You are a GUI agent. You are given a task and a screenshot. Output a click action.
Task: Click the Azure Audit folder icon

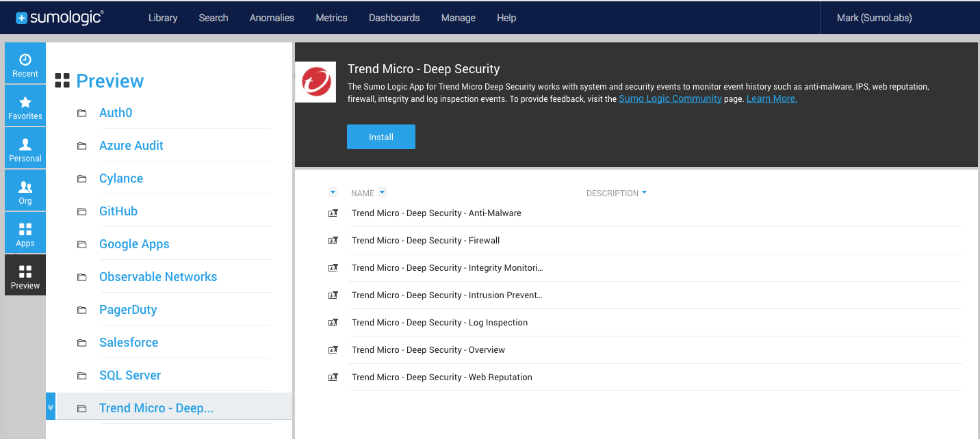(82, 146)
